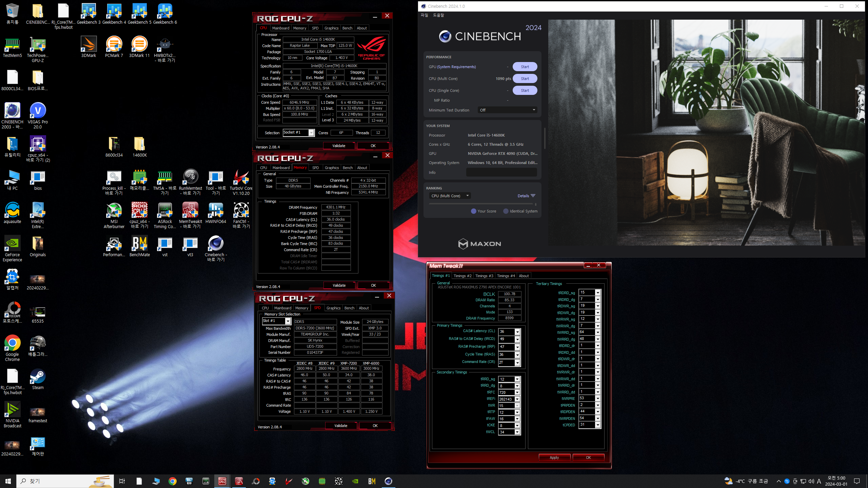Image resolution: width=868 pixels, height=488 pixels.
Task: Open the Geekbench 6 desktop icon
Action: [x=165, y=14]
